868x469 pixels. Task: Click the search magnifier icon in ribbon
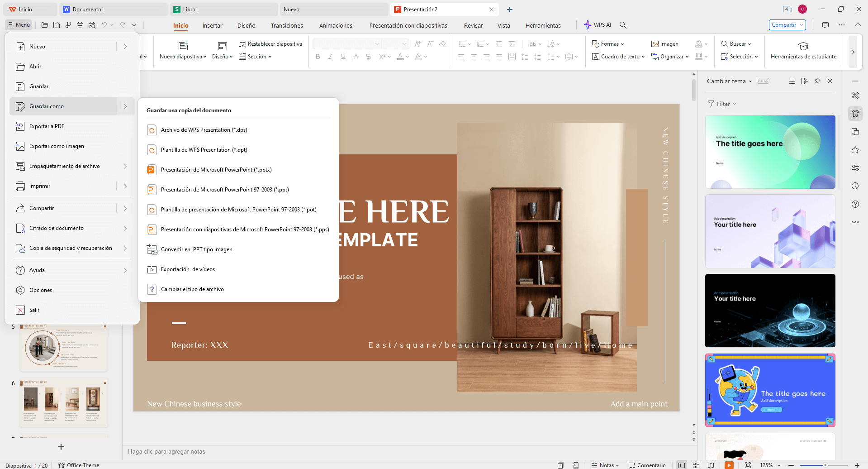(x=623, y=25)
